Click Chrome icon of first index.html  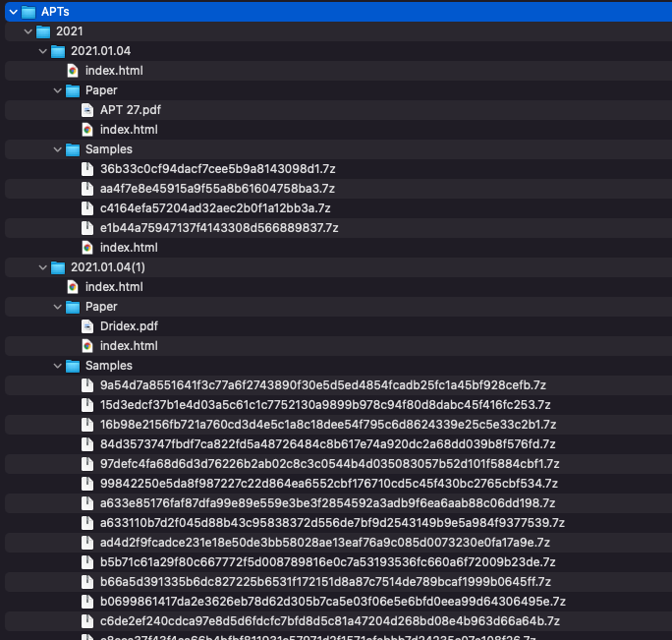pos(73,71)
